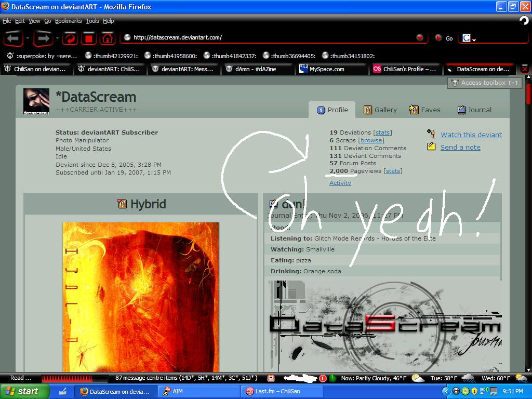Open the Help menu
The height and width of the screenshot is (399, 532).
(108, 21)
